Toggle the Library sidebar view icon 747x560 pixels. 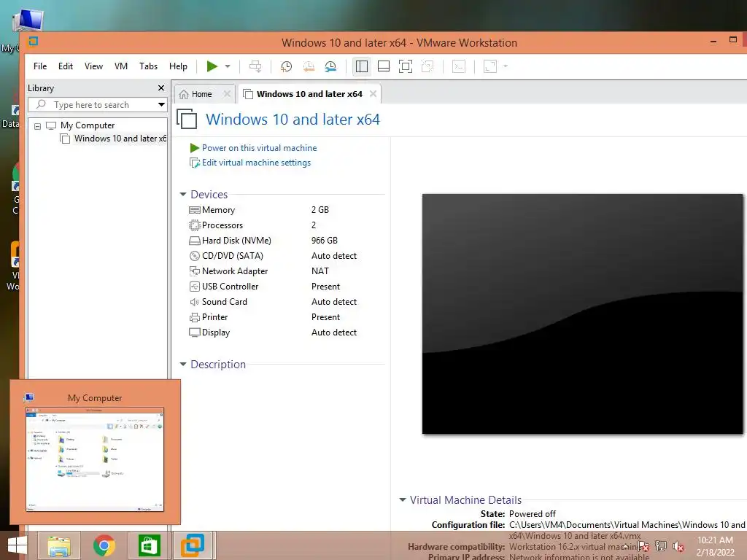(x=362, y=66)
